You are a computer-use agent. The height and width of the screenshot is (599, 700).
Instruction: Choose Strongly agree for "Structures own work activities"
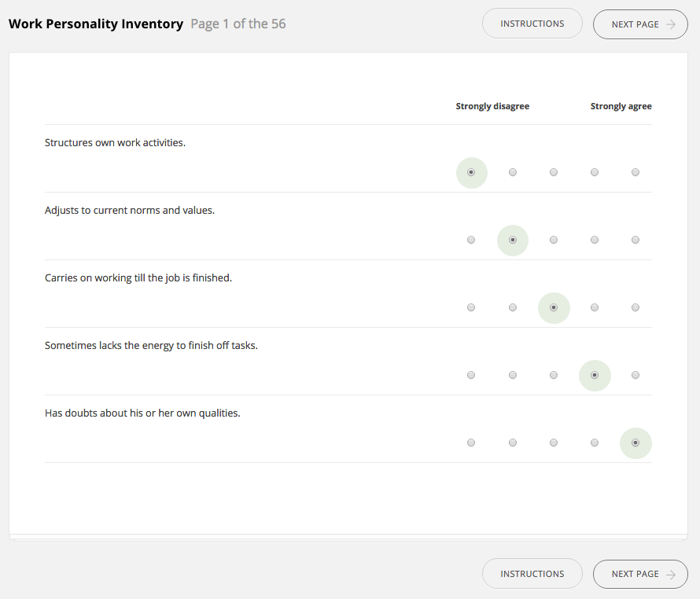pos(636,172)
